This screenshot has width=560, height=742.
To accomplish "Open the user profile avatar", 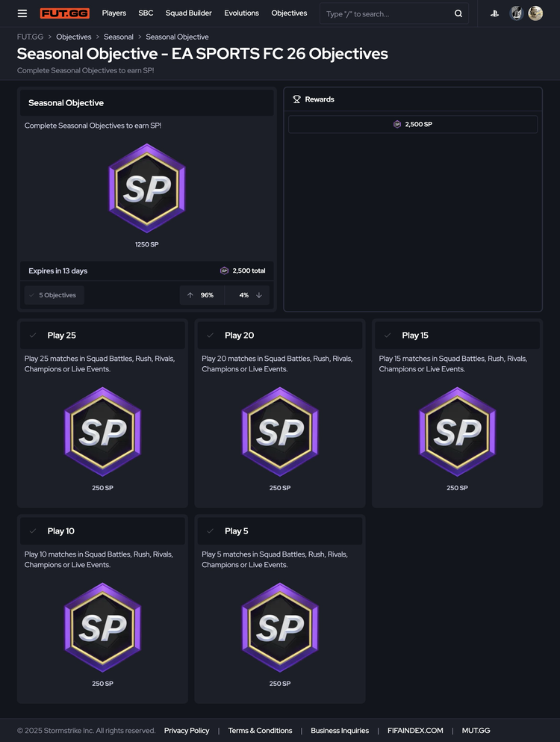I will [x=535, y=13].
